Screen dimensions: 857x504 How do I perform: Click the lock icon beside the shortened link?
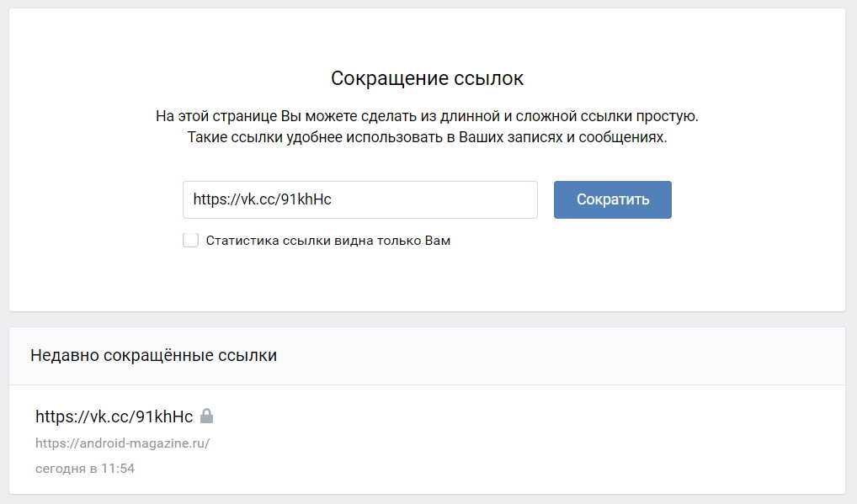[x=206, y=416]
